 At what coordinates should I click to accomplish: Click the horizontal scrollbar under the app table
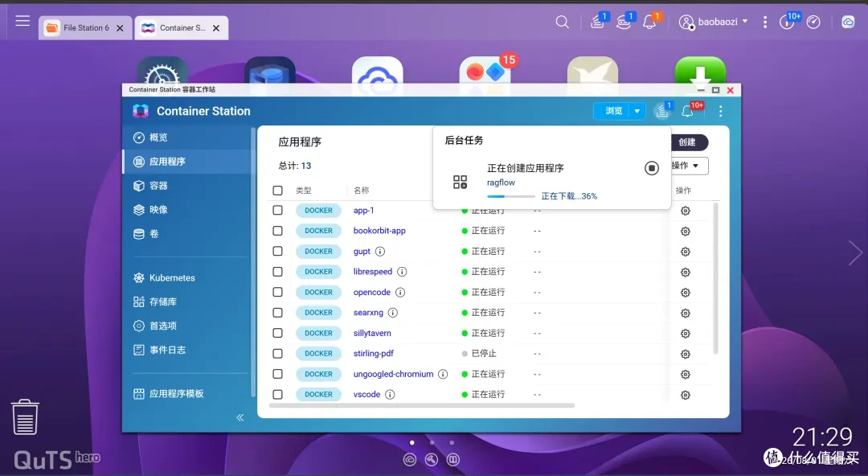421,405
